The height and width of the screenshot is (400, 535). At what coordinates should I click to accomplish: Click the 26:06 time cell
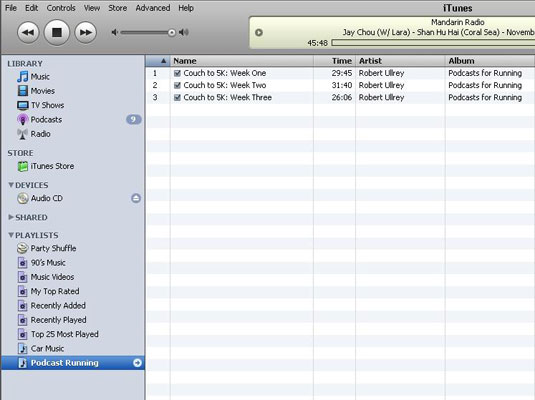[342, 98]
